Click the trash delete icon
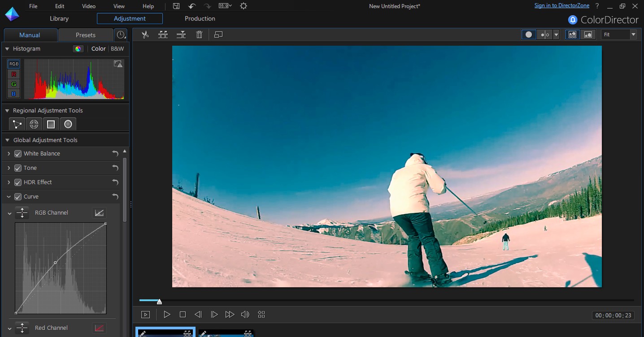This screenshot has width=644, height=337. pos(200,35)
